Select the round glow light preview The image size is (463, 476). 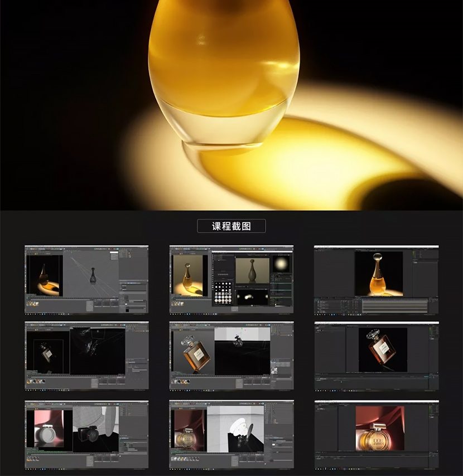[x=282, y=264]
